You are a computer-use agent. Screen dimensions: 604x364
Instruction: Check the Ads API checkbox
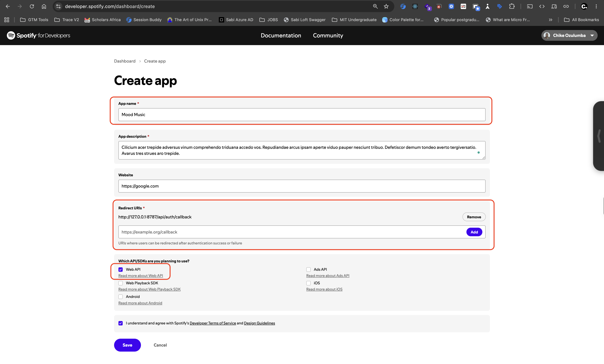308,269
